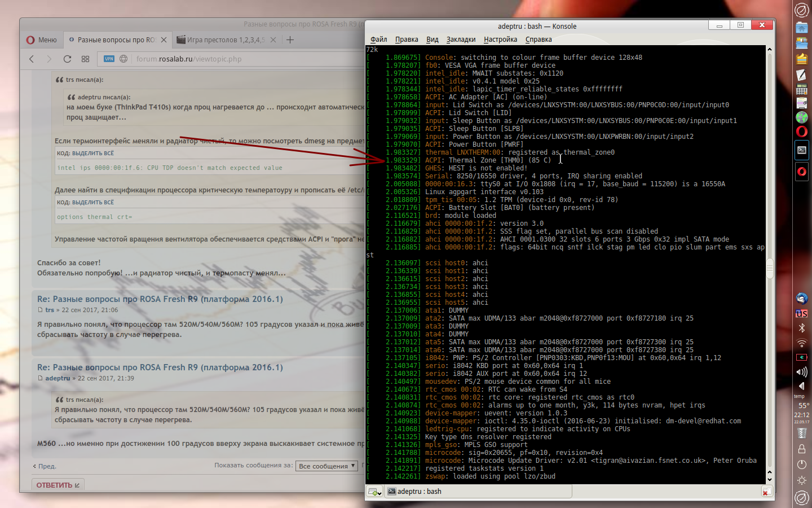The width and height of the screenshot is (812, 508).
Task: Open Konsole Правка menu
Action: (407, 40)
